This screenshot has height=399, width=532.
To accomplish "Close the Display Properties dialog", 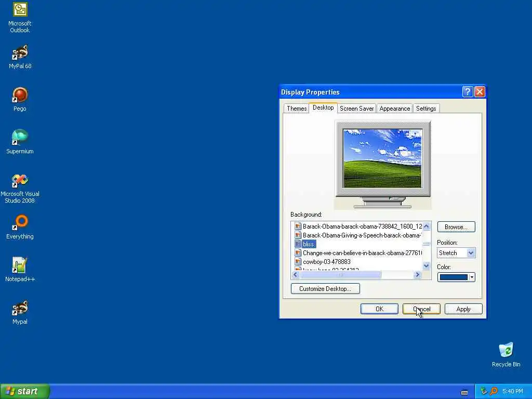I will [480, 91].
